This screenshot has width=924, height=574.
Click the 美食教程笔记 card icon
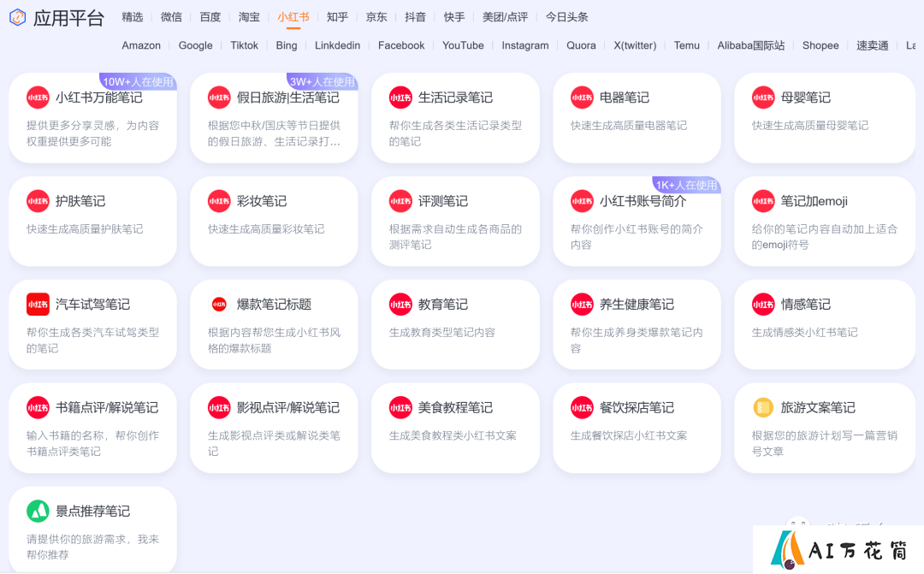coord(400,408)
